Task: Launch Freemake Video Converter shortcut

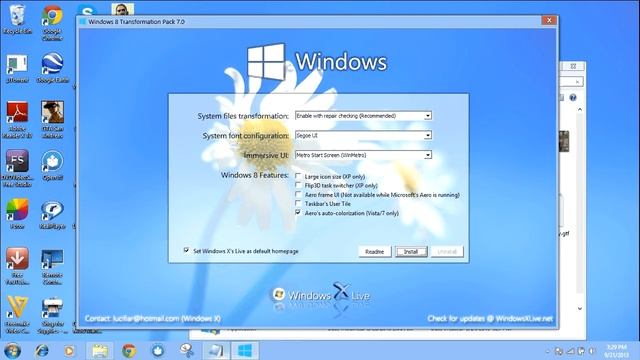Action: (17, 315)
